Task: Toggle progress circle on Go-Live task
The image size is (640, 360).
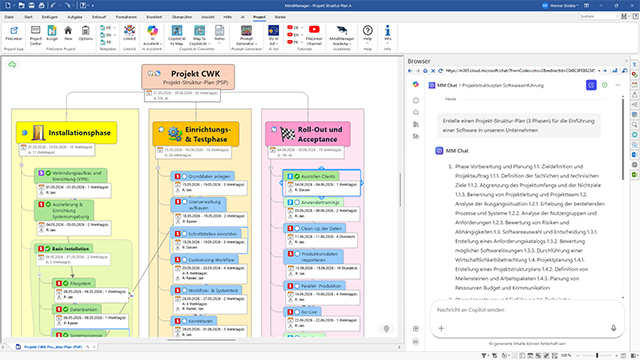Action: [x=297, y=312]
